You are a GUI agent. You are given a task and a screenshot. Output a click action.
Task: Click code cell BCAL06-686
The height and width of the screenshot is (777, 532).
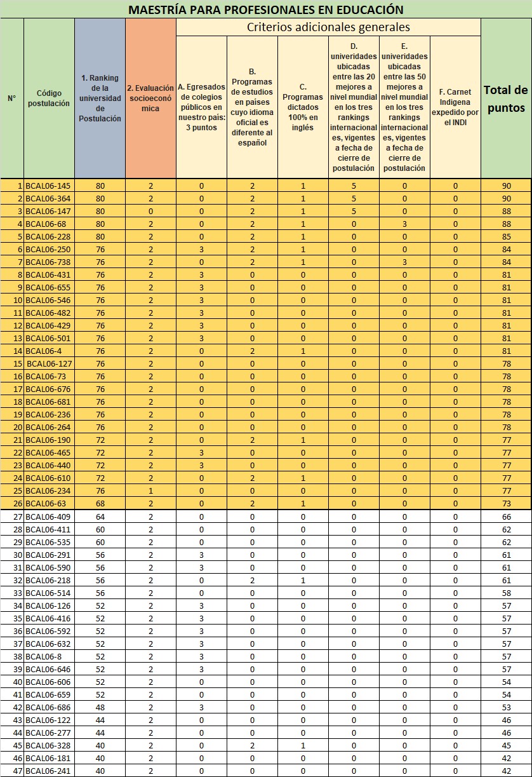tap(49, 707)
